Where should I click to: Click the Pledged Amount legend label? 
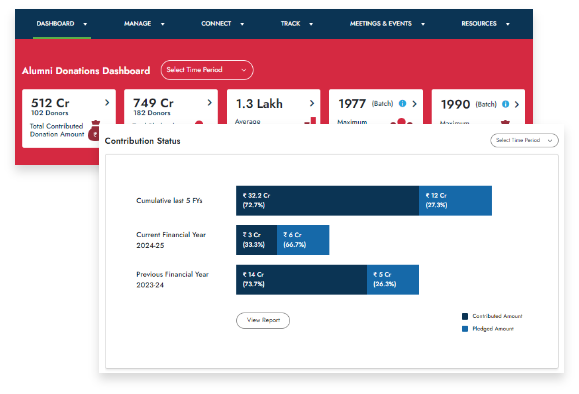coord(493,329)
